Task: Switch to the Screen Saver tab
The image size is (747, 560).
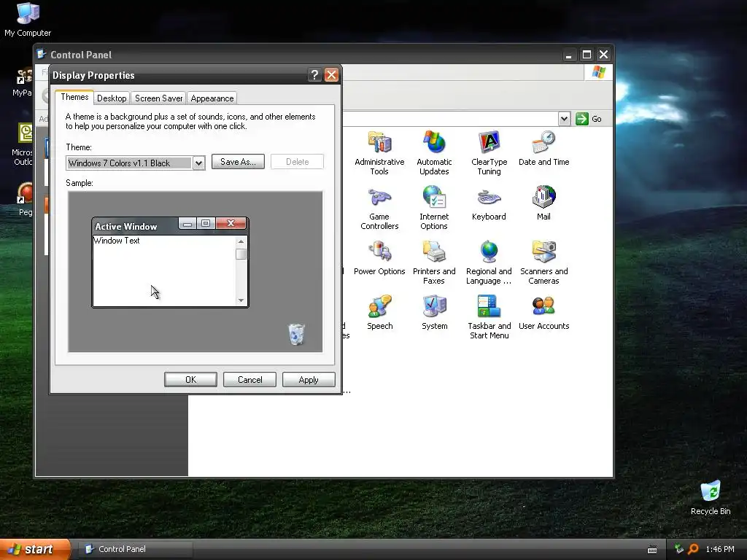Action: tap(158, 98)
